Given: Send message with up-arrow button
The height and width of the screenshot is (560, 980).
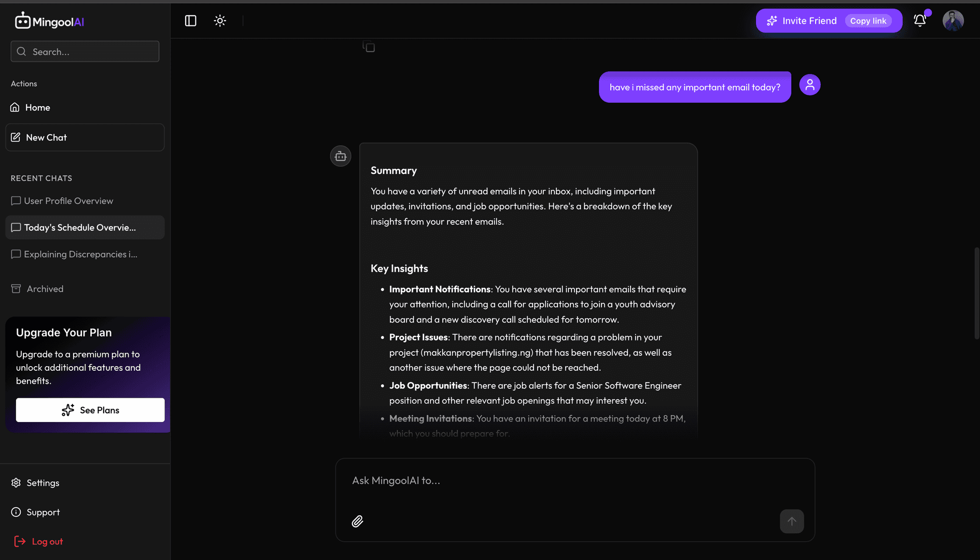Looking at the screenshot, I should pyautogui.click(x=792, y=521).
